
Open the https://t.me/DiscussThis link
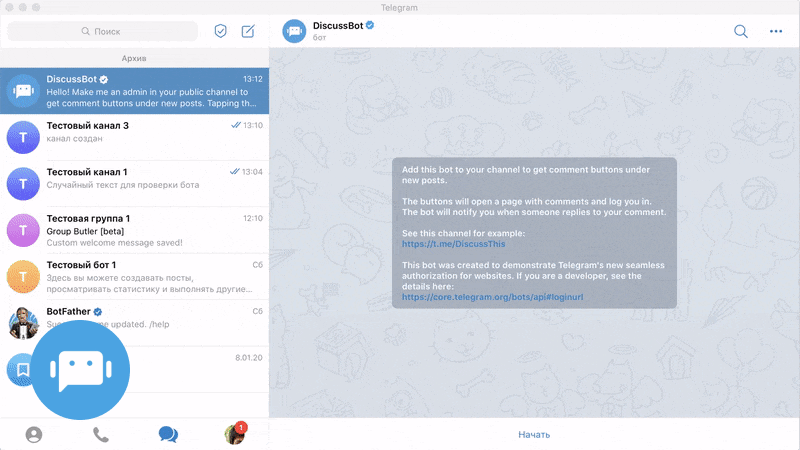(x=454, y=244)
